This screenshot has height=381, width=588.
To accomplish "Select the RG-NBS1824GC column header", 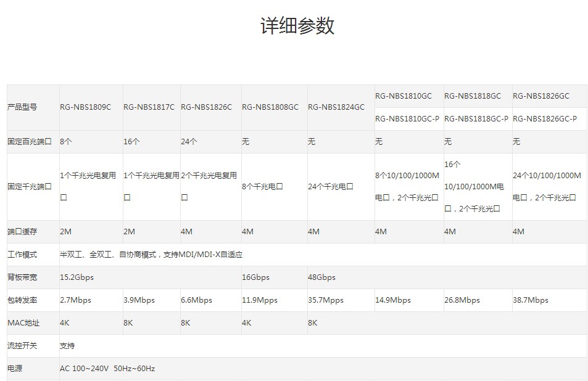I will (336, 107).
